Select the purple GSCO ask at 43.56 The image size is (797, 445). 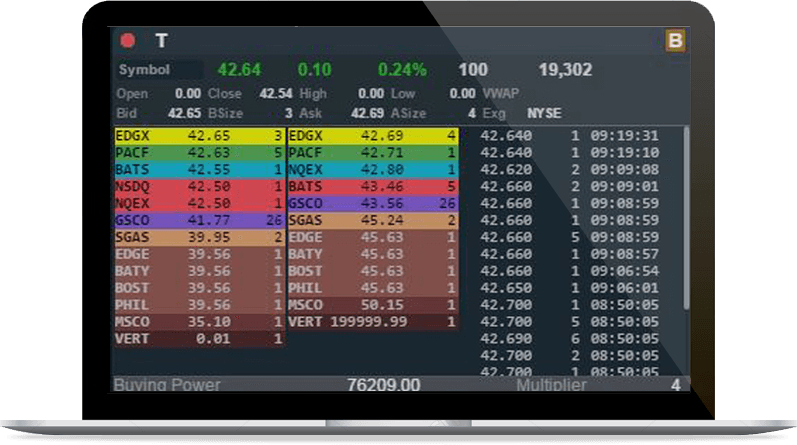coord(372,203)
